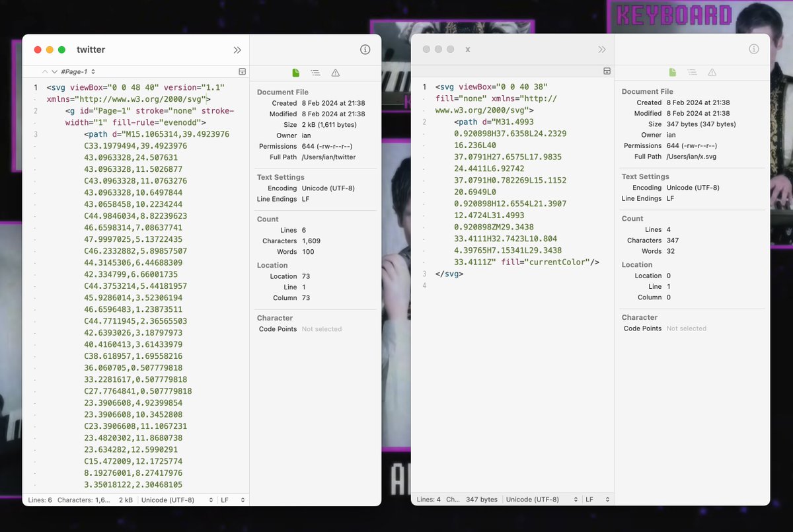Open LF line endings popup in x status bar
793x532 pixels.
pos(597,500)
